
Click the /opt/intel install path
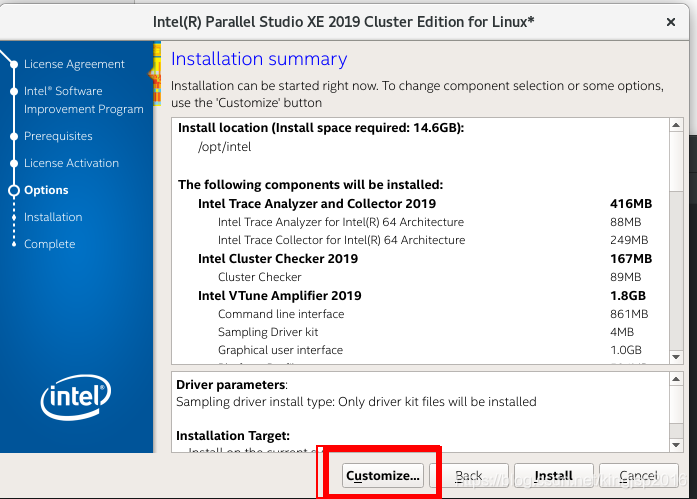[224, 147]
